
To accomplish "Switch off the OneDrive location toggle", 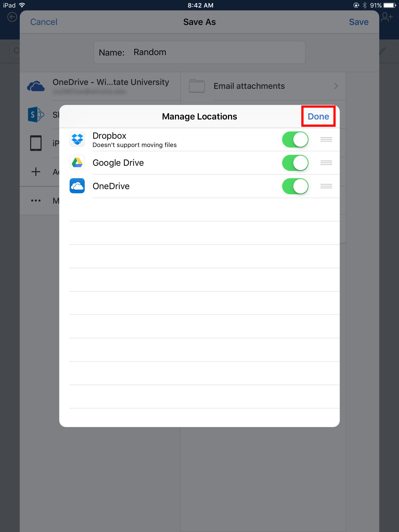I will 295,186.
